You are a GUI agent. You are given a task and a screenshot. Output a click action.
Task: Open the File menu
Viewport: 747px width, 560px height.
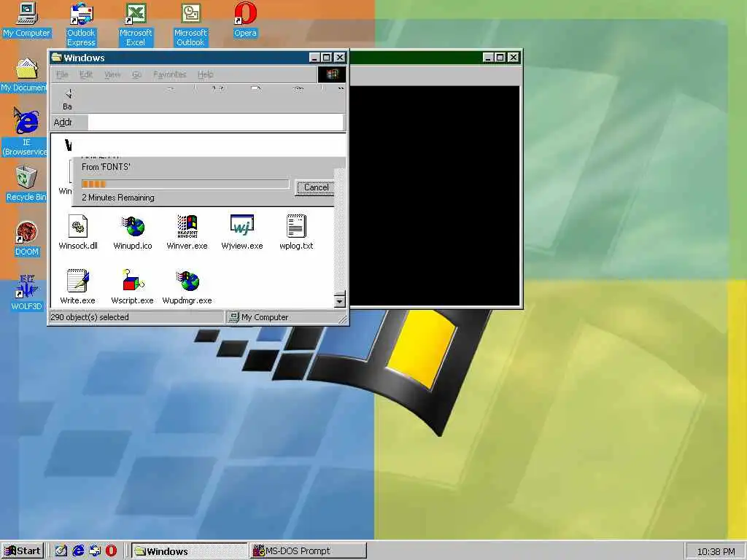(62, 74)
